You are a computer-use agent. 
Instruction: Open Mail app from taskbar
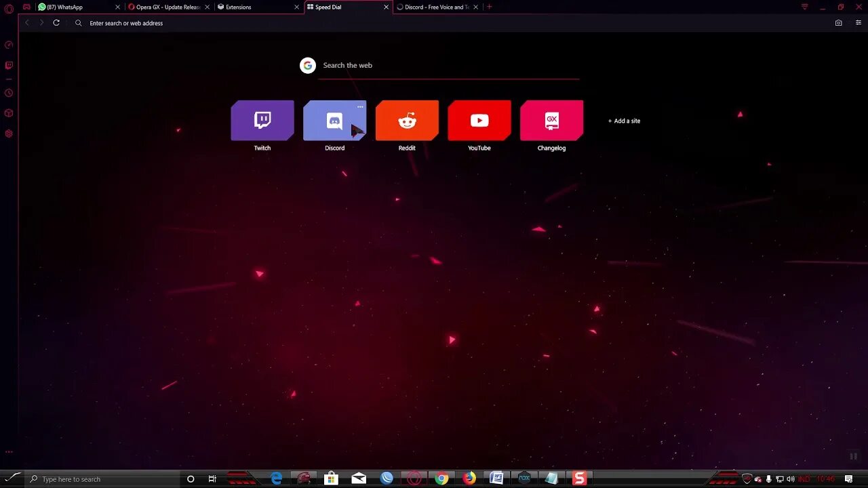[359, 479]
